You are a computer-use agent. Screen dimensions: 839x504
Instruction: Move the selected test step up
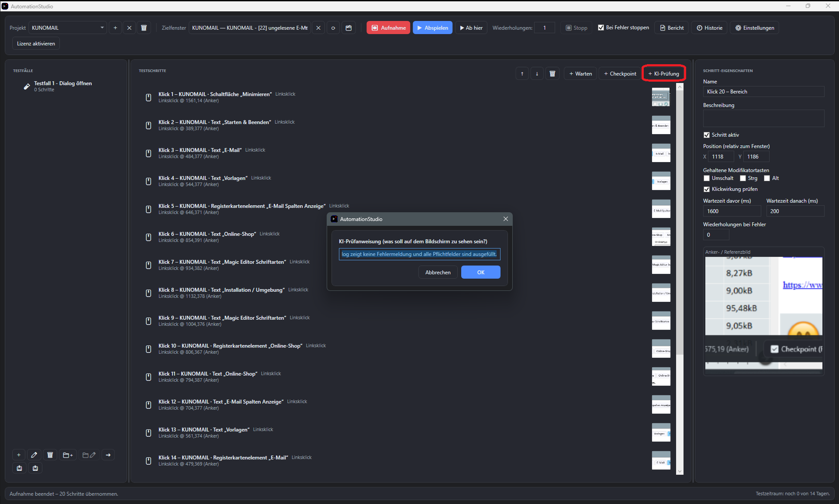coord(522,74)
